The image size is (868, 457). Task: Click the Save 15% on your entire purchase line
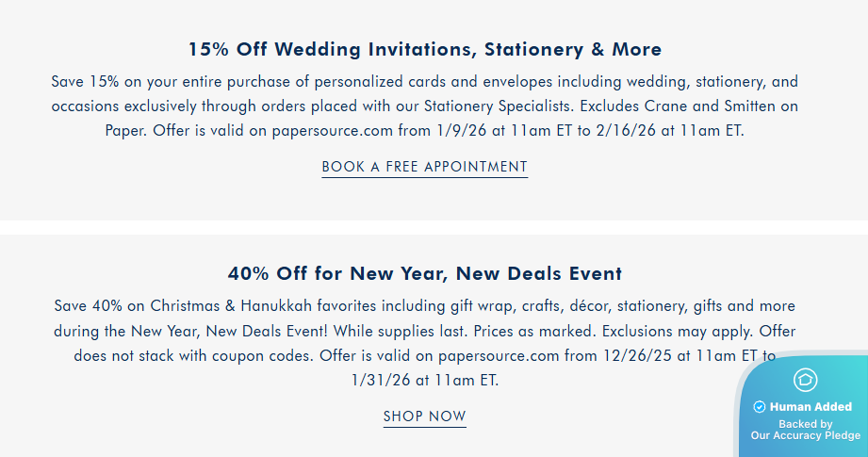[x=424, y=82]
